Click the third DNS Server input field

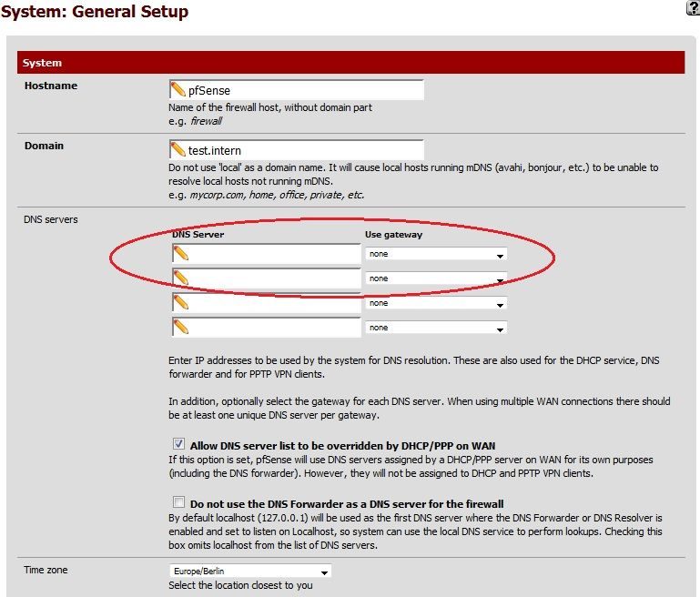[x=267, y=303]
